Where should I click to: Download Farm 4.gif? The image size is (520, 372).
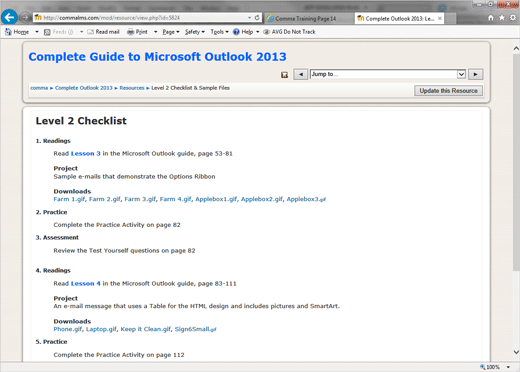176,199
